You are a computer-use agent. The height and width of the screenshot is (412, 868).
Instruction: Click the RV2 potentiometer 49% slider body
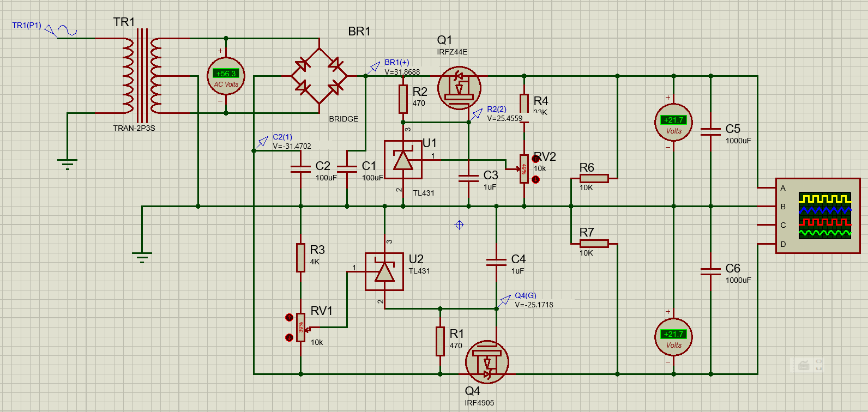[x=524, y=169]
